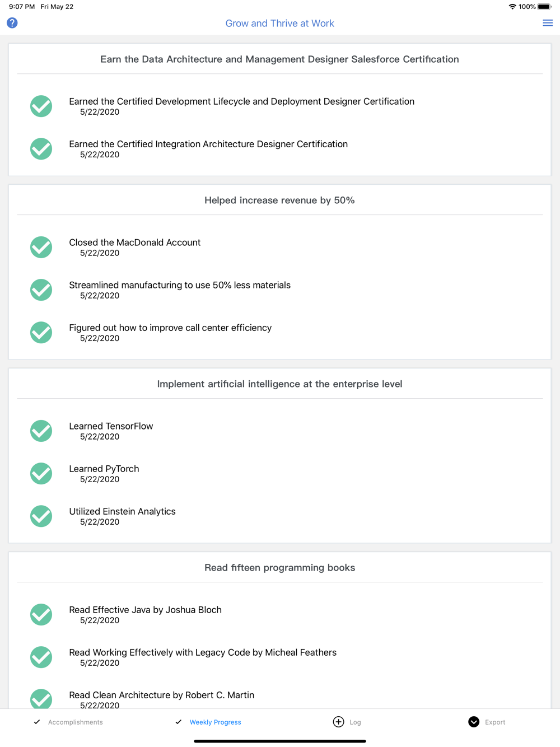Tap the Read fifteen programming books header
This screenshot has width=560, height=747.
tap(279, 568)
